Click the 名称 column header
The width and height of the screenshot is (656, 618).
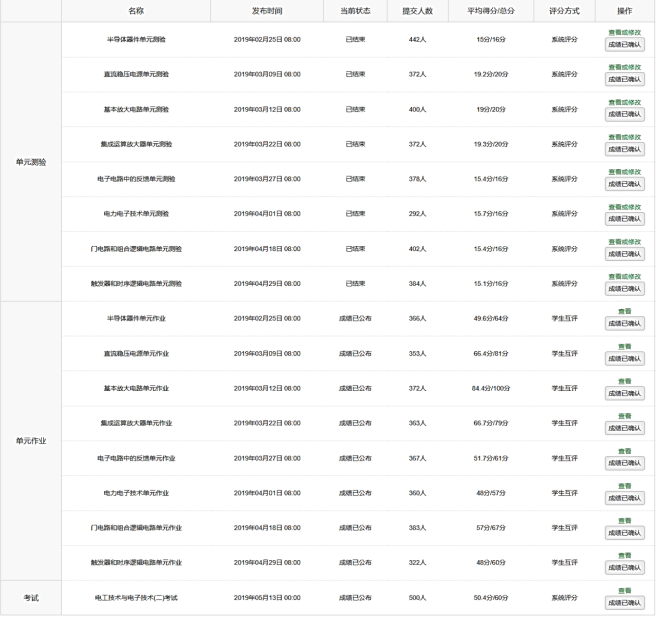point(136,11)
